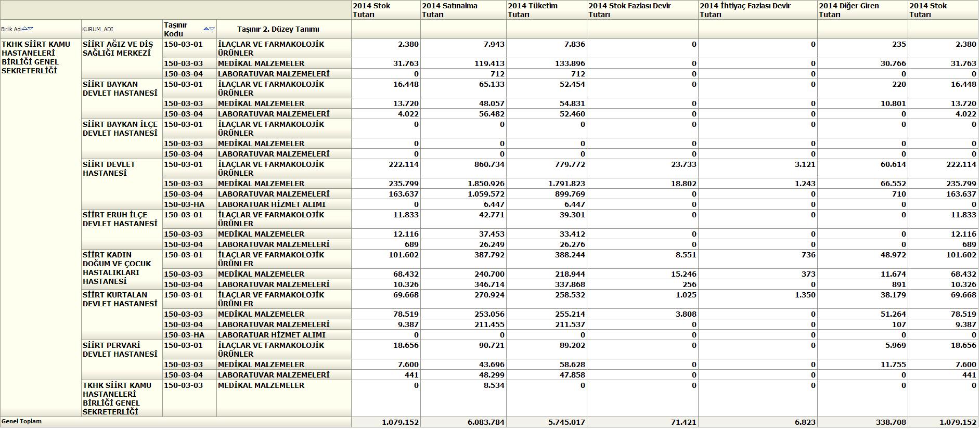Click the 'Taşınır Kodu' header label

tap(175, 29)
